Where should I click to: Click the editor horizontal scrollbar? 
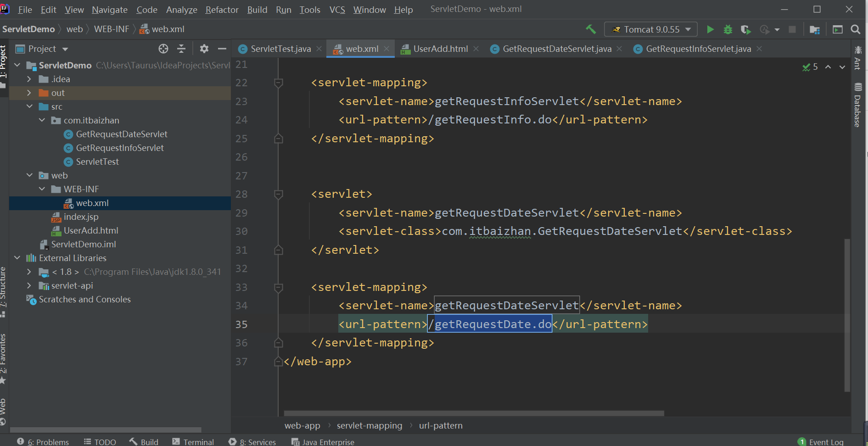474,413
